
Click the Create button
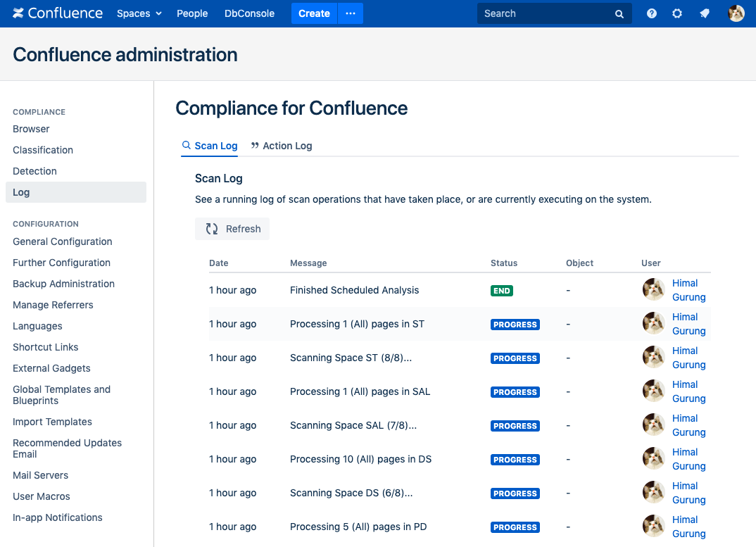tap(314, 13)
